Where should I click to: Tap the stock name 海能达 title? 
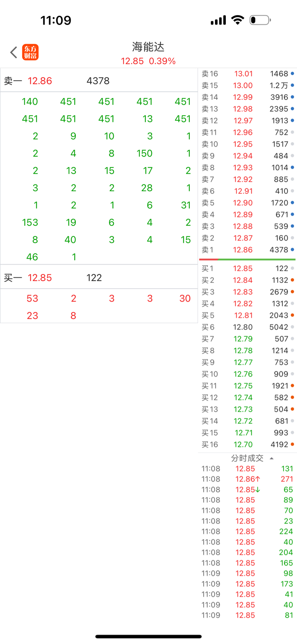[148, 47]
